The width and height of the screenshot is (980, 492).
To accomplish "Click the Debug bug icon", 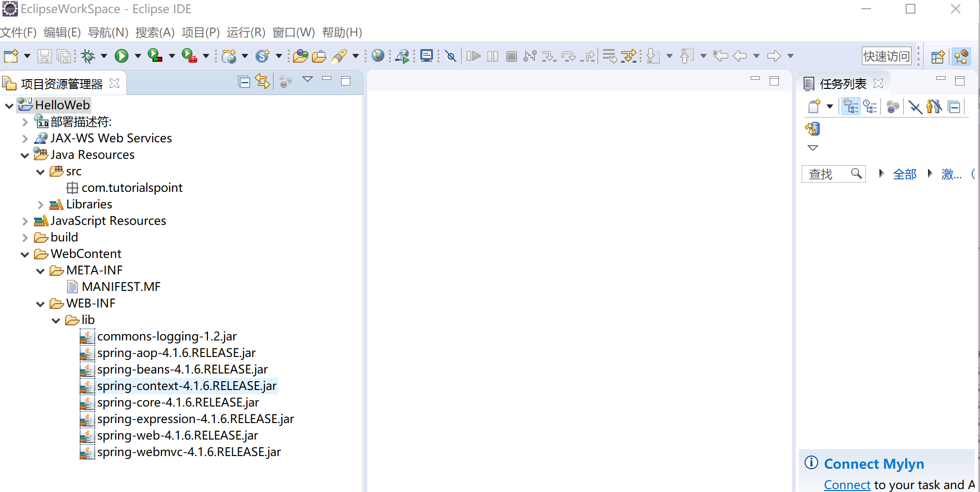I will (x=88, y=56).
